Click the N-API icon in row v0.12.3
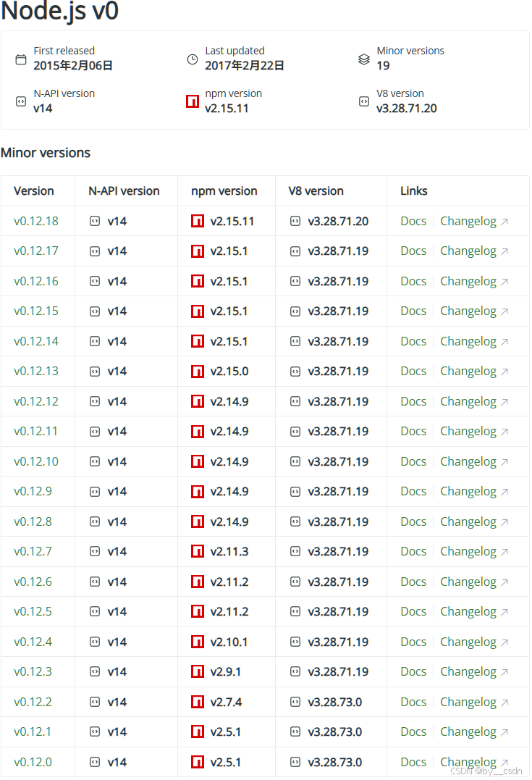This screenshot has height=780, width=532. (95, 672)
